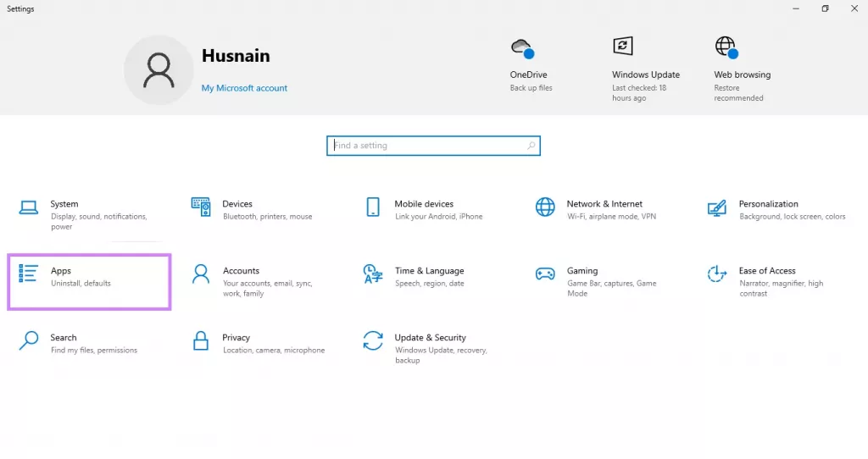Close the Settings window

854,8
